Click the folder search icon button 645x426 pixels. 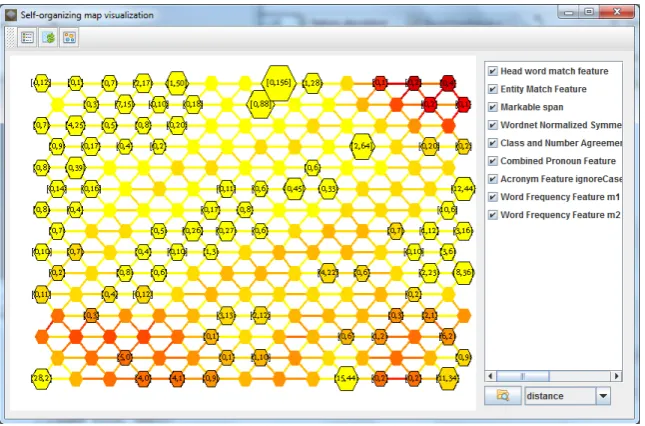click(x=503, y=396)
